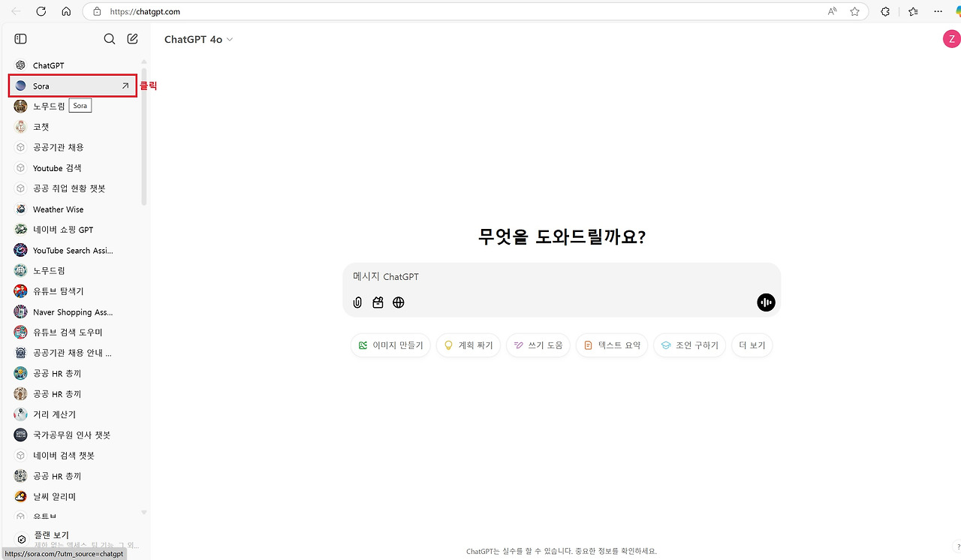Click the 계획 짜기 suggestion chip
This screenshot has height=560, width=961.
[468, 345]
